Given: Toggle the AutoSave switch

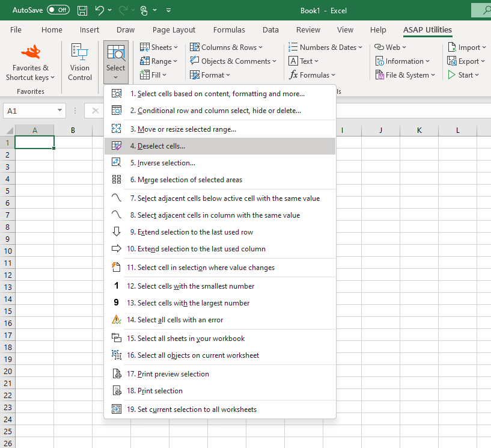Looking at the screenshot, I should pyautogui.click(x=58, y=10).
